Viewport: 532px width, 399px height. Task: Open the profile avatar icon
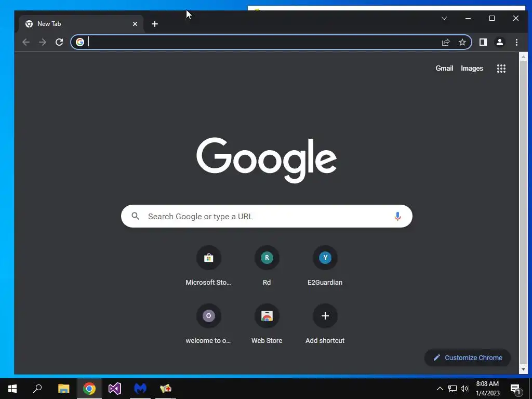(x=500, y=42)
